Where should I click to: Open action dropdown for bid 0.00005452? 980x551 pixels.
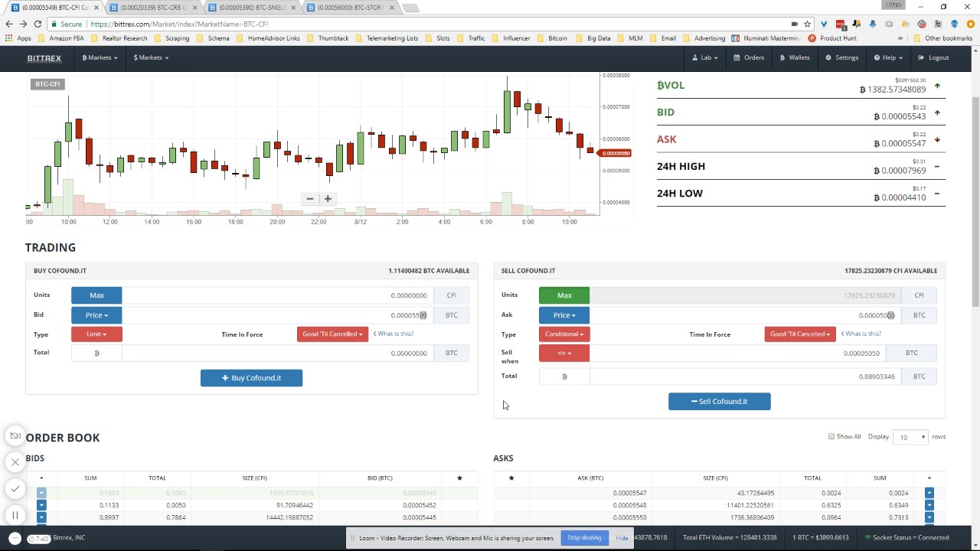click(x=41, y=505)
